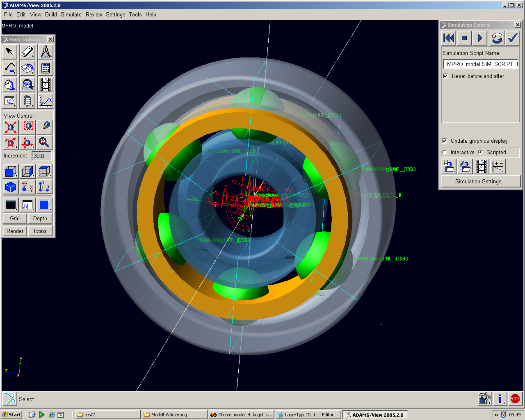Expand the spring force tool stack
The height and width of the screenshot is (420, 525).
[x=27, y=101]
